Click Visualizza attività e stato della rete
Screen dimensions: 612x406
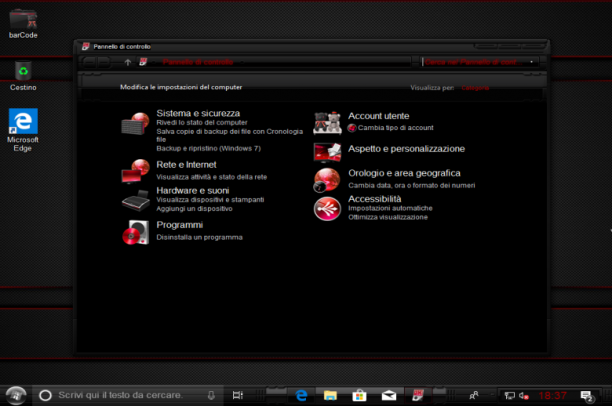[212, 177]
